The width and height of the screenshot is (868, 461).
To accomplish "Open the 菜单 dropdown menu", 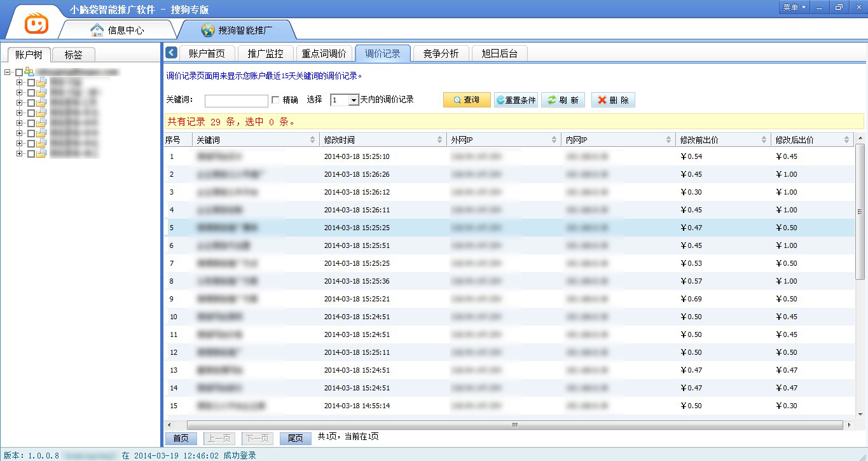I will [794, 7].
